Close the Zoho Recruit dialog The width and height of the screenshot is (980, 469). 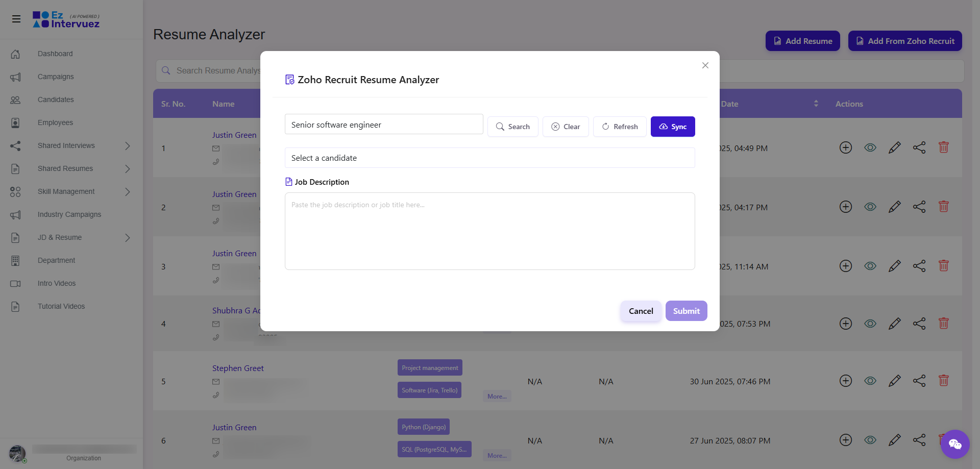coord(705,65)
